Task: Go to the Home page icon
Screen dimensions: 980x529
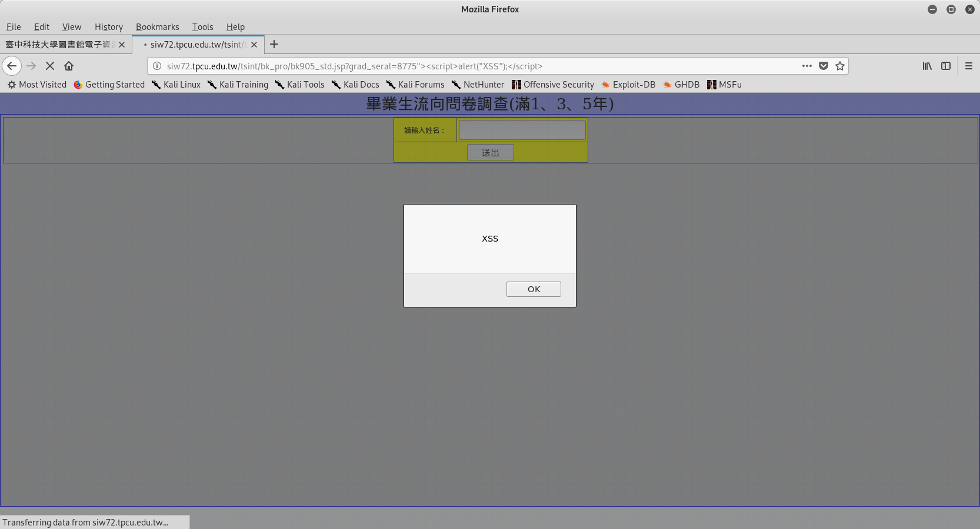Action: coord(69,66)
